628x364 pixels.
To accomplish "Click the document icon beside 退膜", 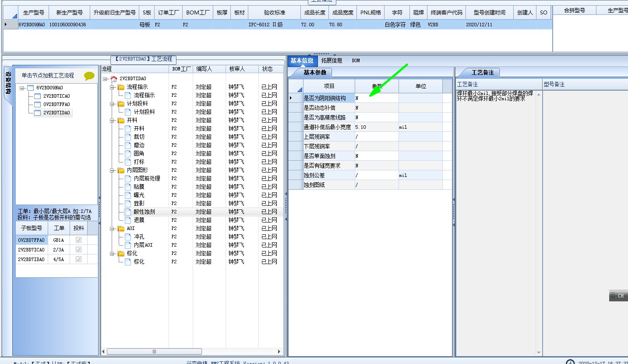I will [x=128, y=220].
